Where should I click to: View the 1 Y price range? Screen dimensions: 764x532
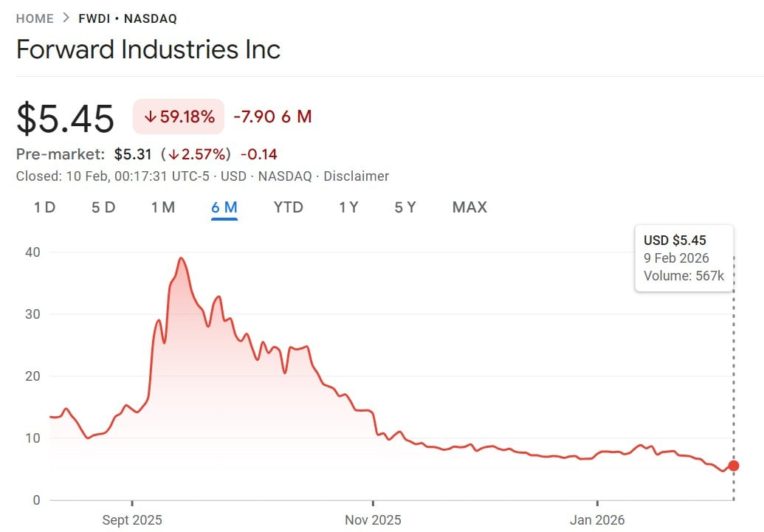click(348, 207)
